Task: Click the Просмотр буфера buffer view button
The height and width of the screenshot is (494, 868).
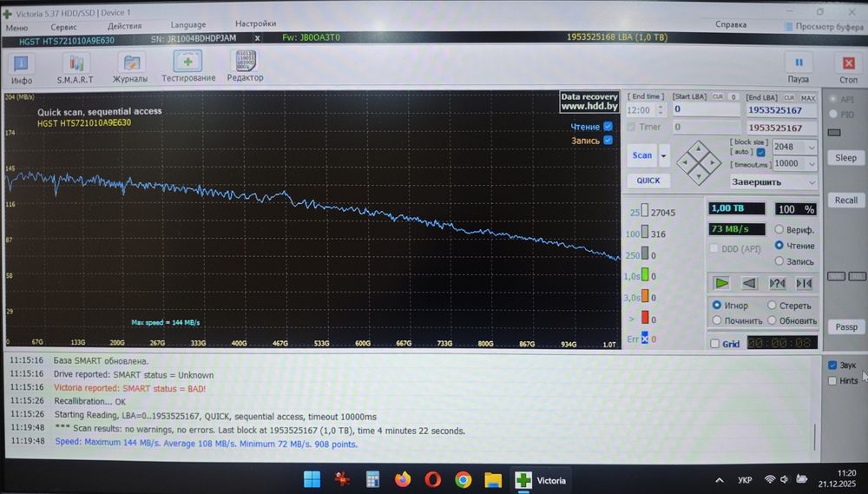Action: (x=823, y=26)
